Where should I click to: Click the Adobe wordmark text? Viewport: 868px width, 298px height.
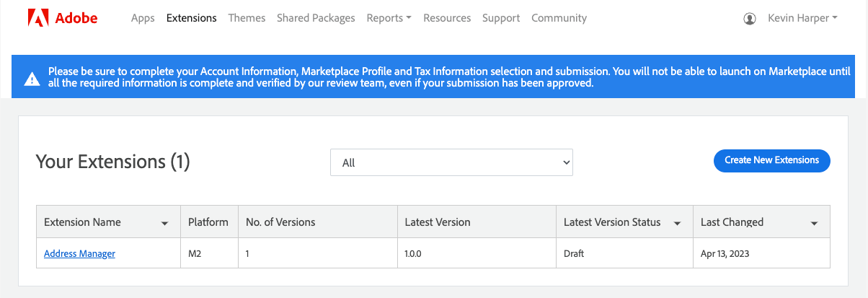click(x=76, y=18)
